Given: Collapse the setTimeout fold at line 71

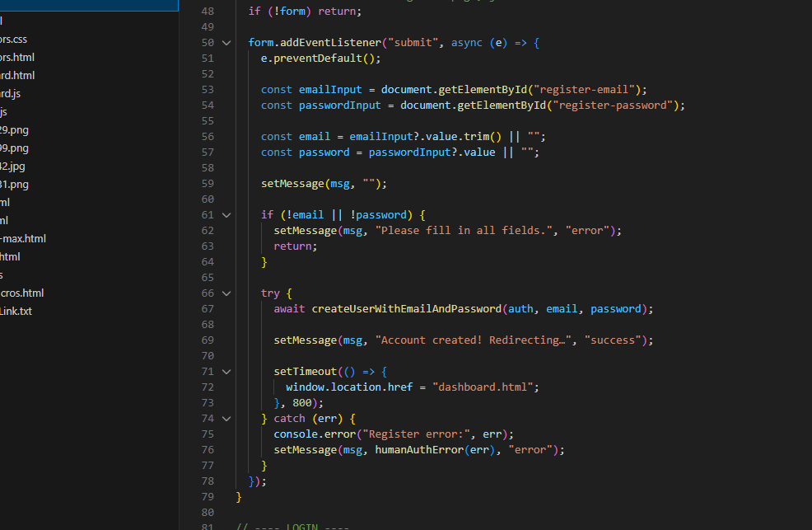Looking at the screenshot, I should tap(227, 372).
